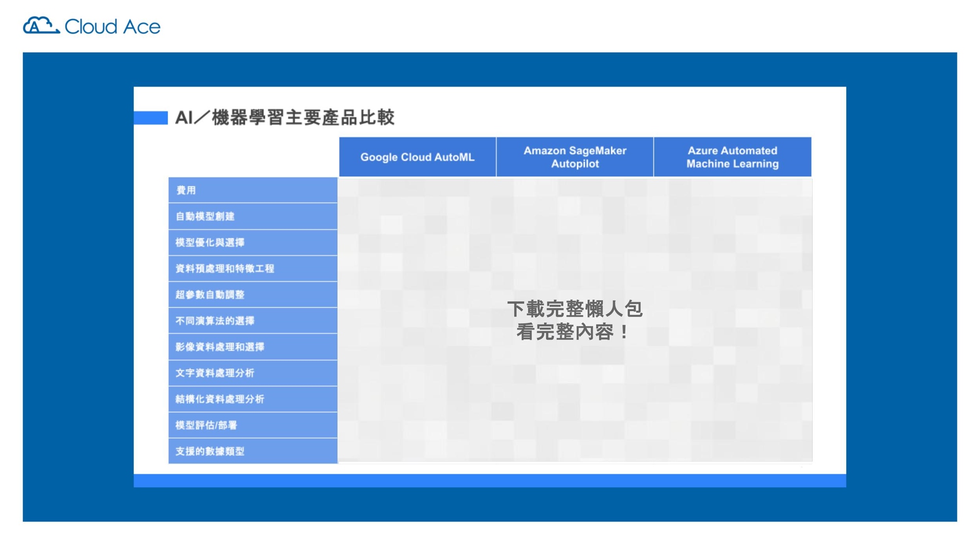980x551 pixels.
Task: Click the Cloud Ace brand text
Action: (112, 27)
